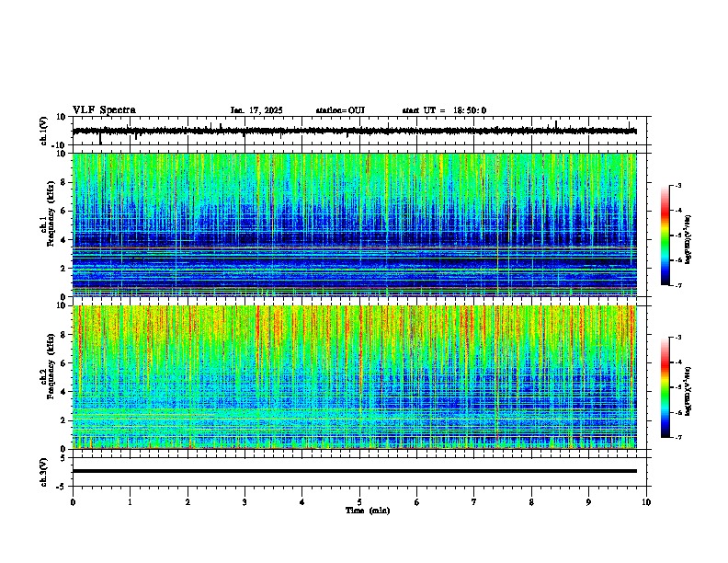
Task: Click the ch.1 voltage waveform trace
Action: click(355, 131)
